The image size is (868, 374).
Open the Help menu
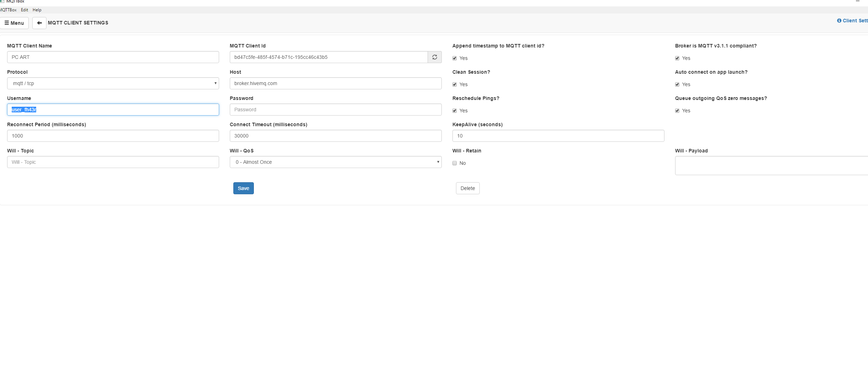[x=37, y=10]
